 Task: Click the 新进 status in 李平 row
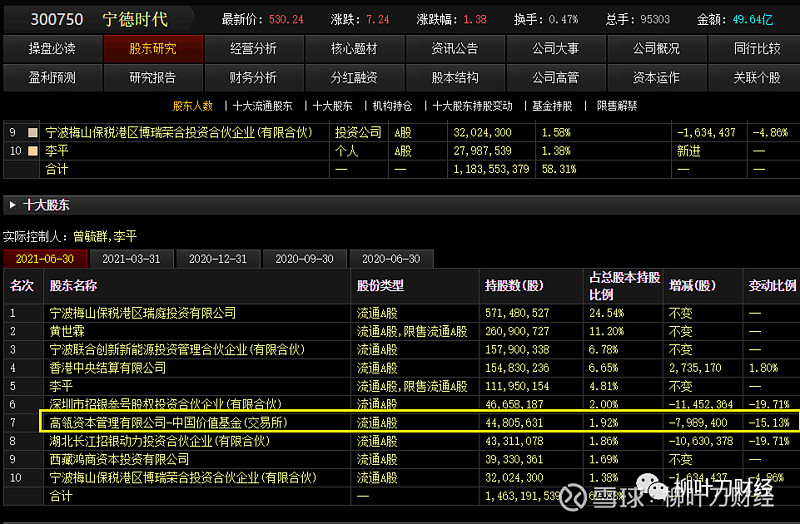[689, 151]
